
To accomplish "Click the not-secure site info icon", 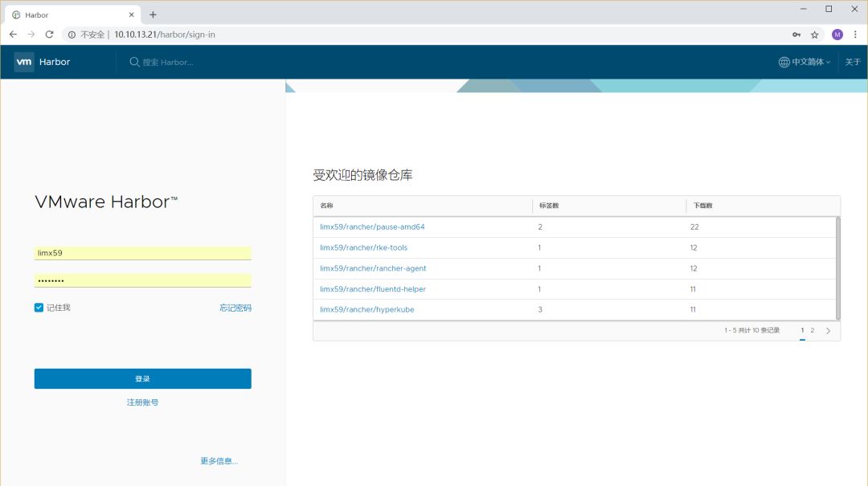I will (x=72, y=35).
